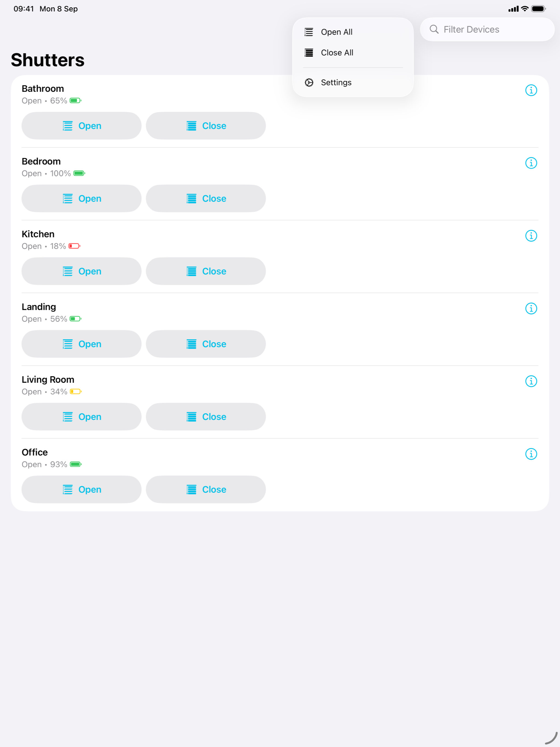Close the Kitchen shutter
Image resolution: width=560 pixels, height=747 pixels.
(x=206, y=271)
